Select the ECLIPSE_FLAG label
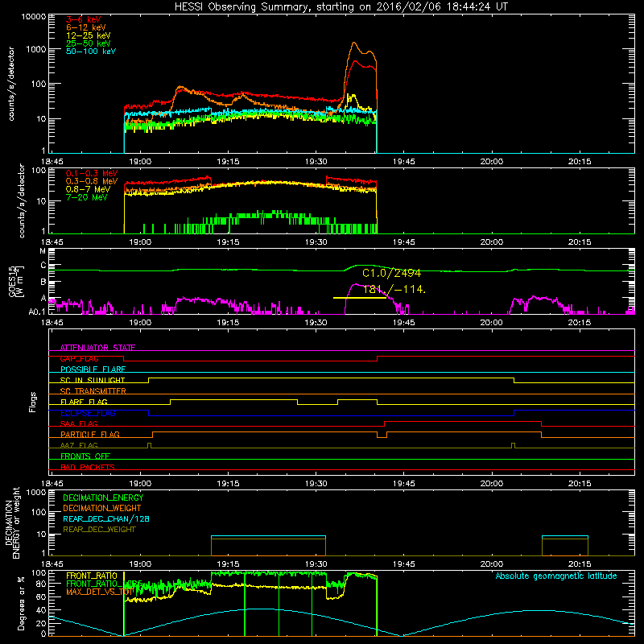The height and width of the screenshot is (644, 644). (x=88, y=413)
